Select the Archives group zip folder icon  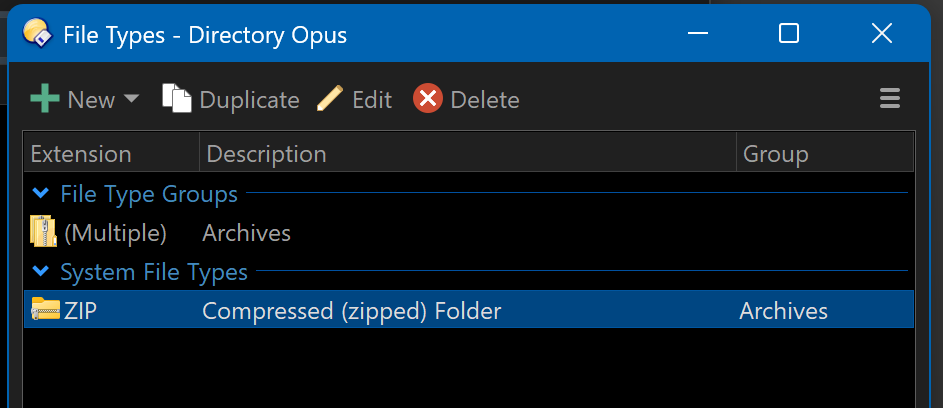(x=43, y=232)
